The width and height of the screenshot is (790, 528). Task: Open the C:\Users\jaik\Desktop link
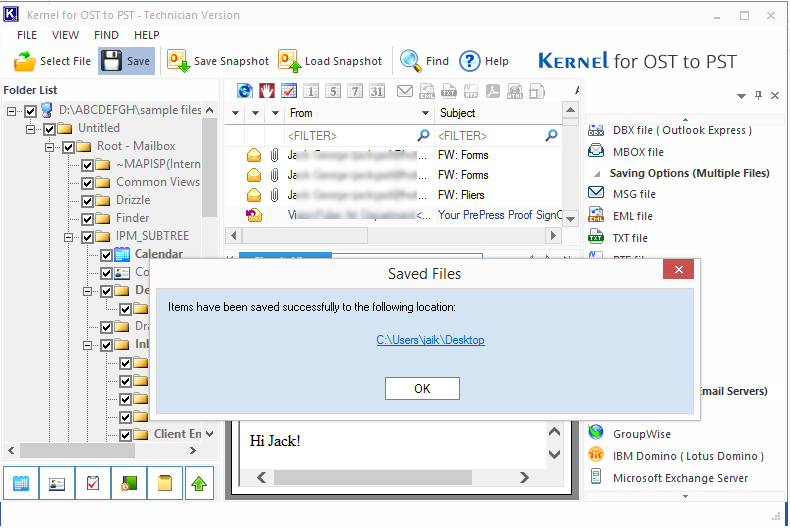tap(430, 340)
